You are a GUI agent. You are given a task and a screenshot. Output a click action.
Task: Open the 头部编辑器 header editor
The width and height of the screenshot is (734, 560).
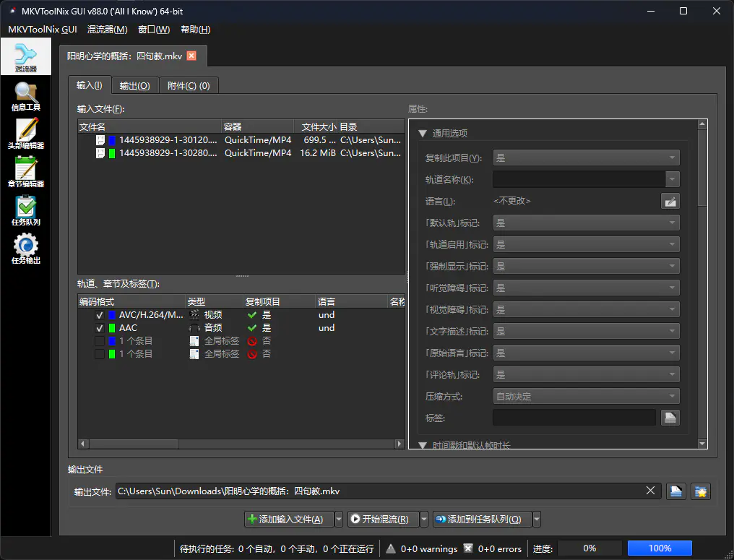tap(26, 134)
